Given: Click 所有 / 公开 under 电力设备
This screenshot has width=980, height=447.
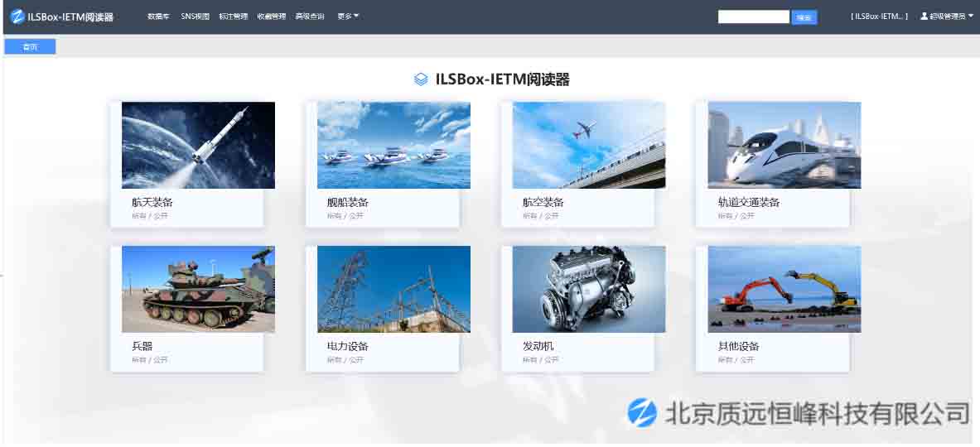Looking at the screenshot, I should (x=345, y=360).
